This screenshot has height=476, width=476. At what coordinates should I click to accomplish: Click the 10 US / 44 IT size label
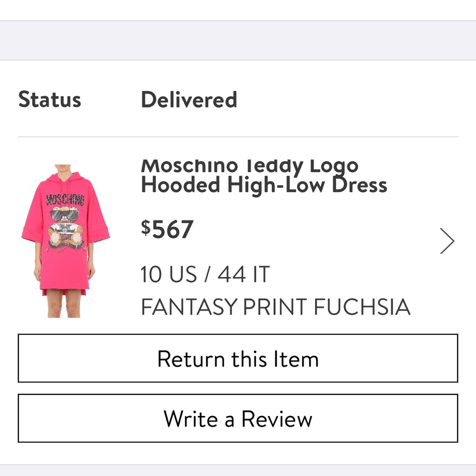(205, 274)
